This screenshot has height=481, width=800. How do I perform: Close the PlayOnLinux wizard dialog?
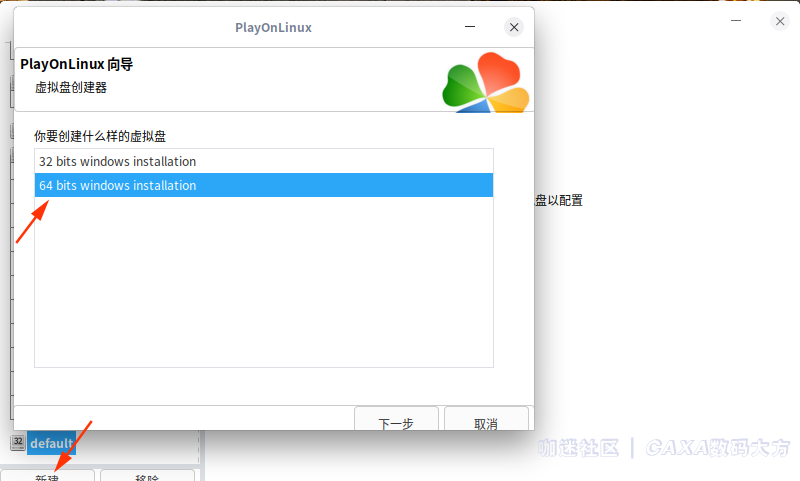point(514,27)
